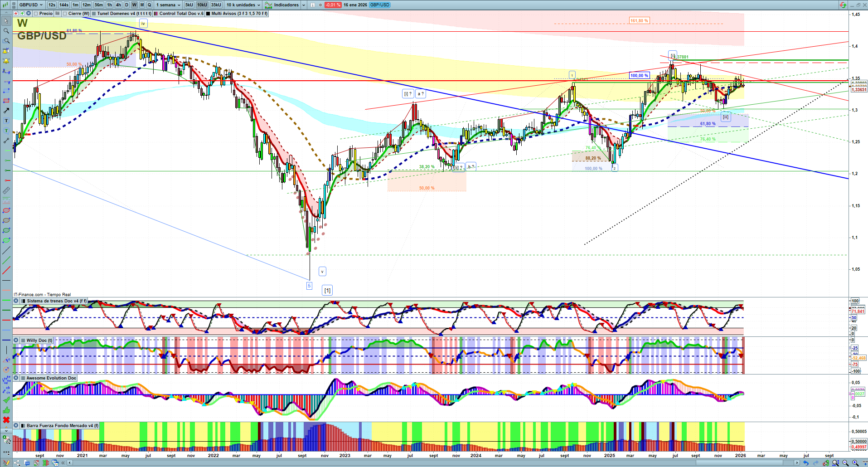868x467 pixels.
Task: Pick the bell with cursor alert tool
Action: (6, 51)
